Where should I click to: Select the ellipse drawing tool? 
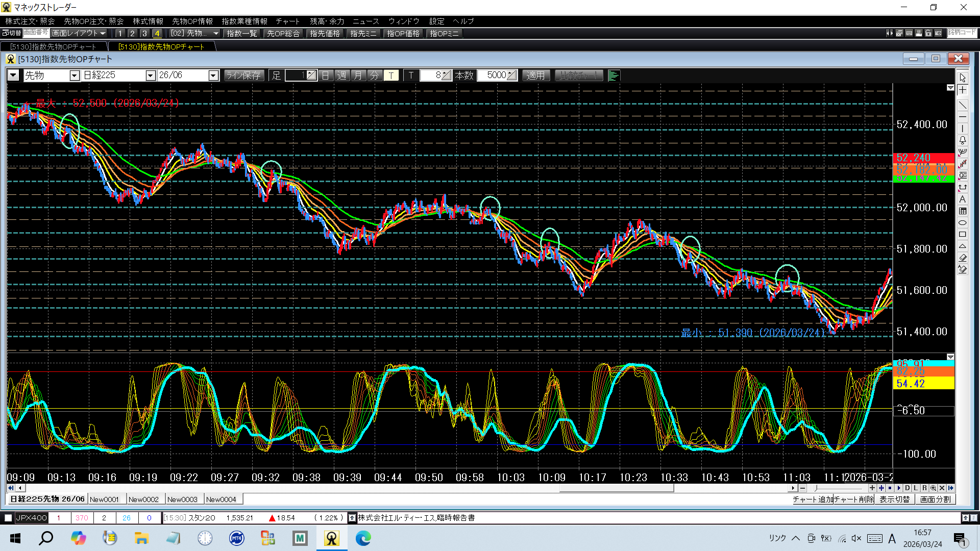point(962,223)
